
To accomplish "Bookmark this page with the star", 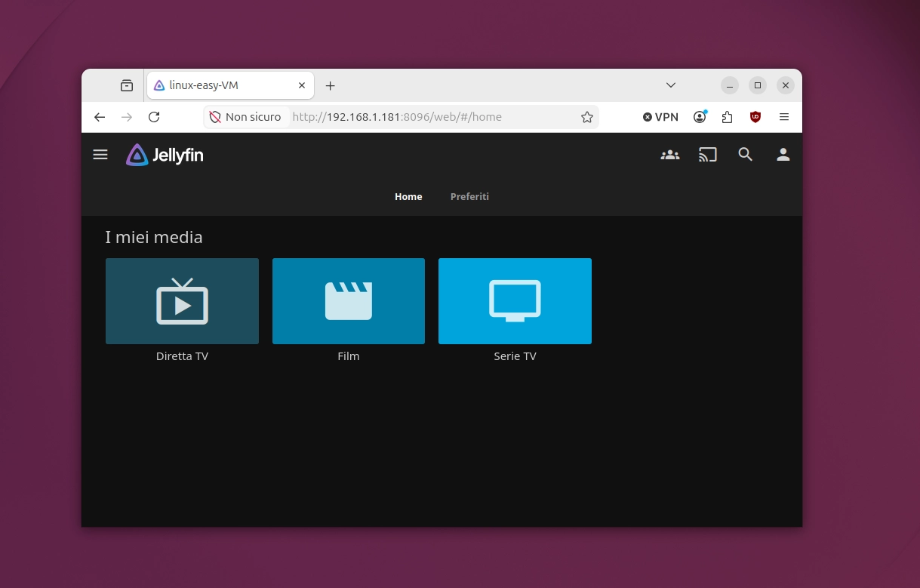I will [586, 117].
